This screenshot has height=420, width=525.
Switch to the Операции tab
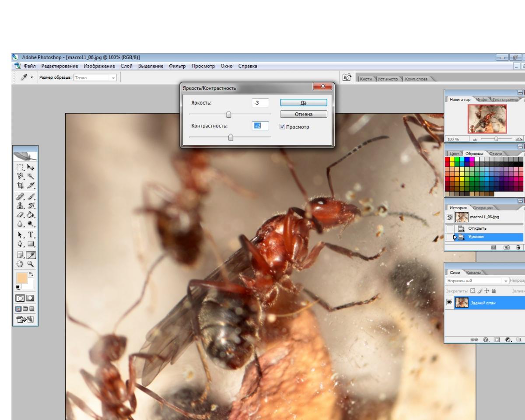[x=483, y=207]
